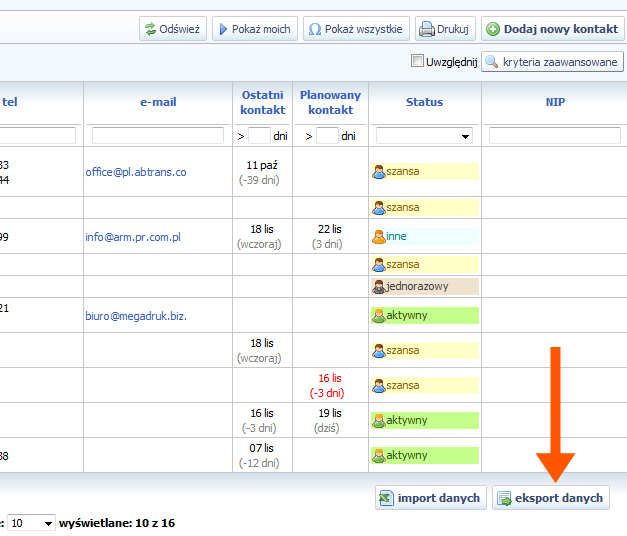627x536 pixels.
Task: Click the biuro@megadruk.biz. email link
Action: 136,315
